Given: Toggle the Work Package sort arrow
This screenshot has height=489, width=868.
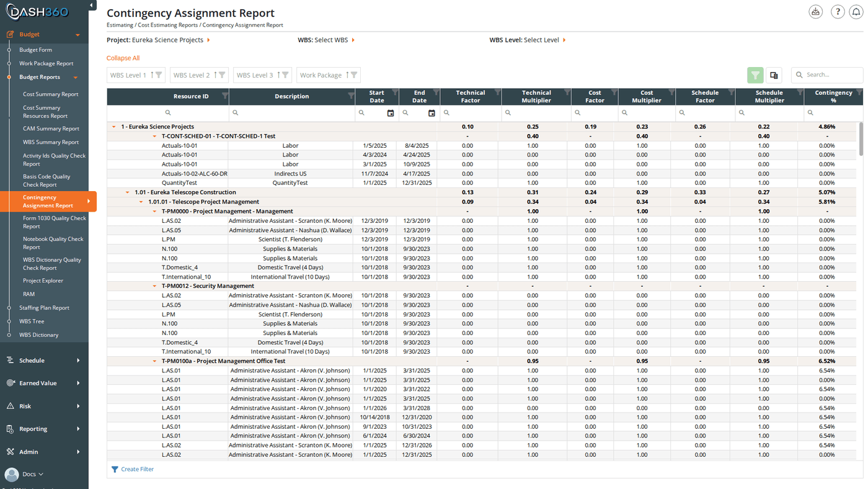Looking at the screenshot, I should click(347, 75).
